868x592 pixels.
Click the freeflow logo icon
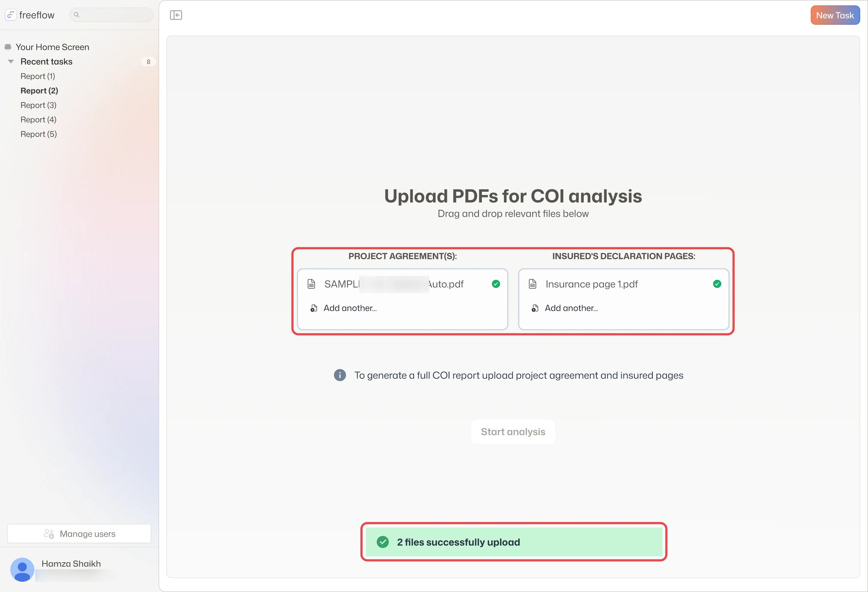[11, 15]
